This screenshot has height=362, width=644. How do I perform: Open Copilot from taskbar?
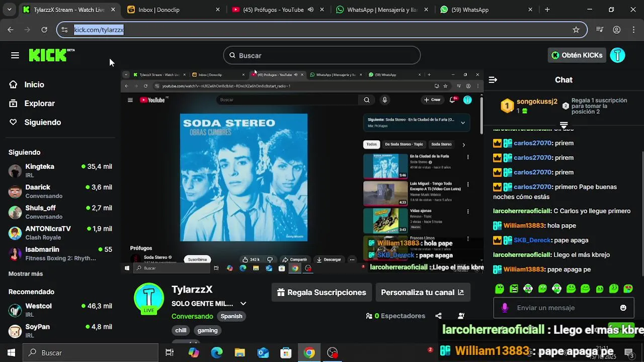tap(194, 353)
